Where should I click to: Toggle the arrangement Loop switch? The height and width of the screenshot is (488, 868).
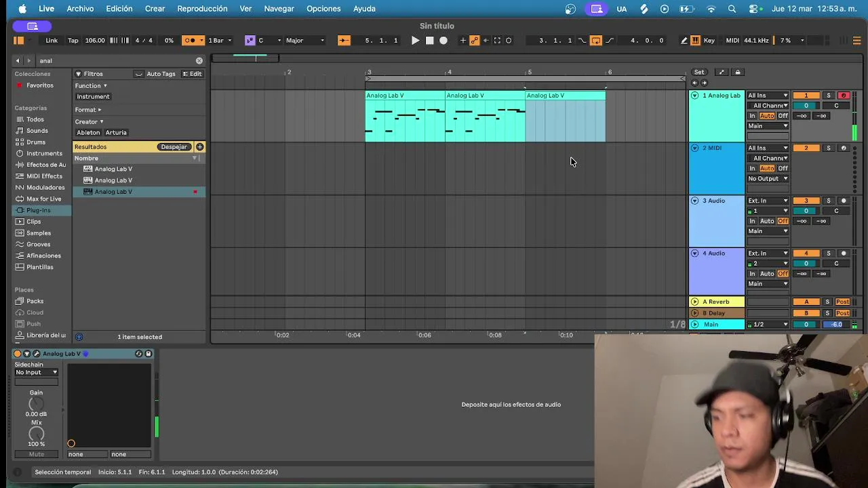click(595, 41)
